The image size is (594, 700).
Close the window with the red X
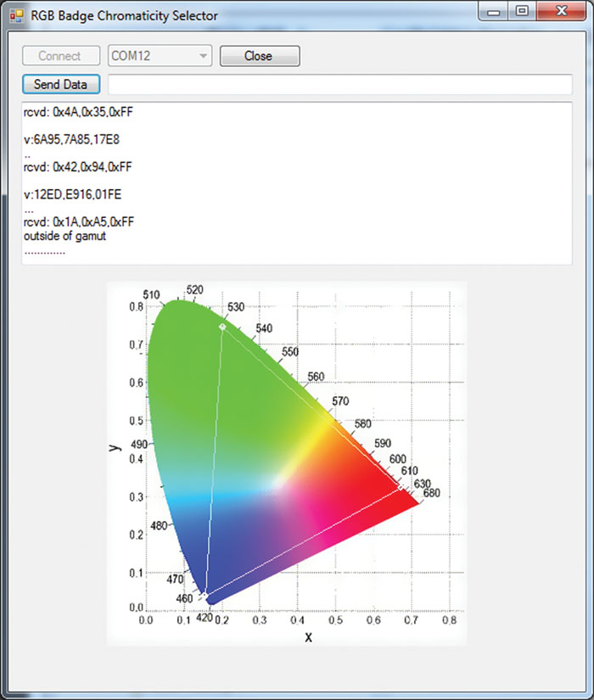(561, 12)
